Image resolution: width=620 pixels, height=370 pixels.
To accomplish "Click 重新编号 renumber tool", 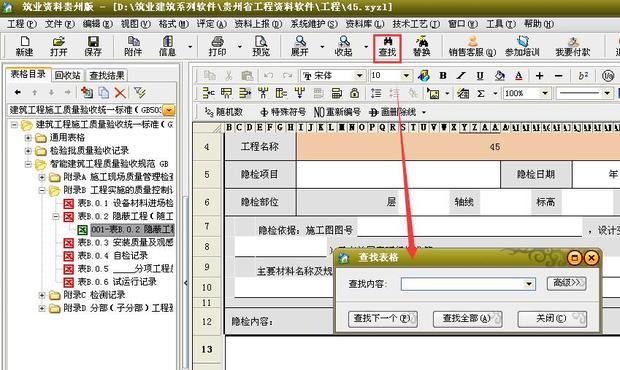I will (337, 112).
